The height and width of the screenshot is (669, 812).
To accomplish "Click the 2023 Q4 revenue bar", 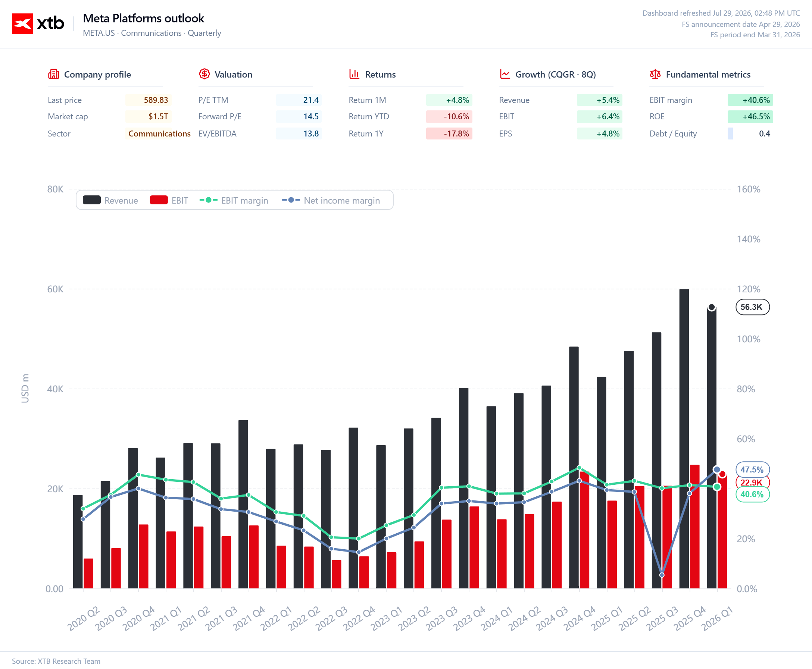I will (x=464, y=488).
